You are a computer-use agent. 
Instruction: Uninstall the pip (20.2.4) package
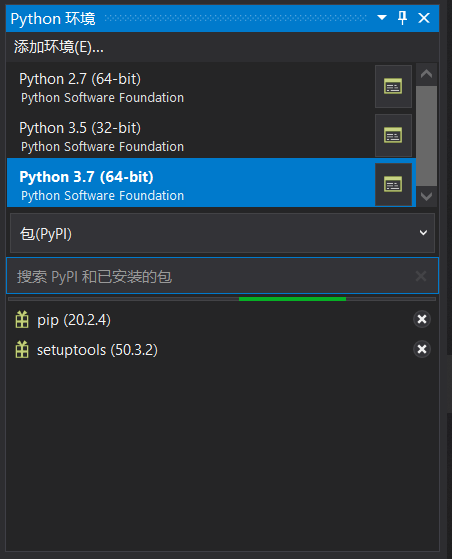(422, 319)
